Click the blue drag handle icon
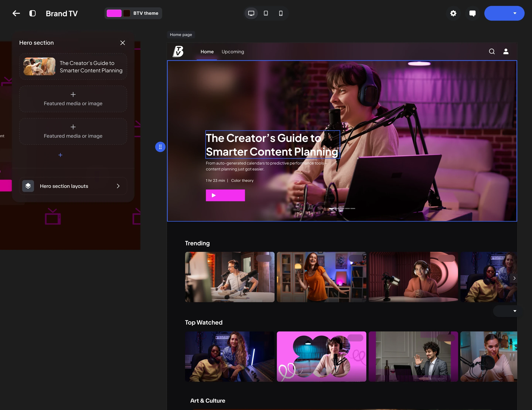The width and height of the screenshot is (532, 410). (x=160, y=147)
